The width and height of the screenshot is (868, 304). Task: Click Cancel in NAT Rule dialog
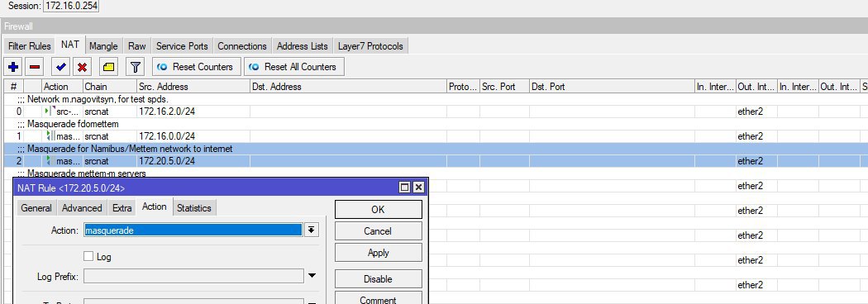(378, 231)
